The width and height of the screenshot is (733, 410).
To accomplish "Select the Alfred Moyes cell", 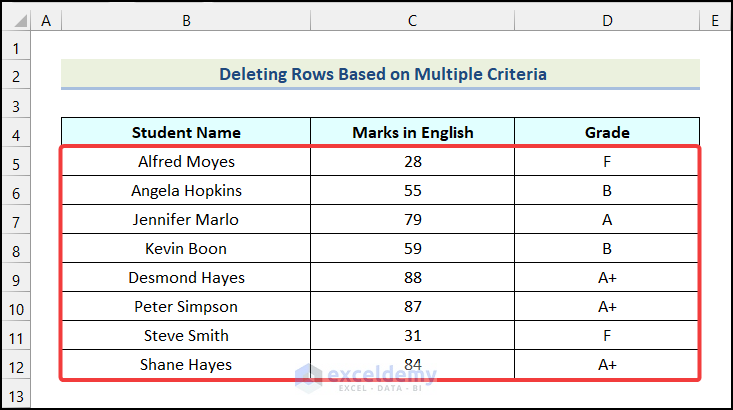I will pyautogui.click(x=186, y=162).
